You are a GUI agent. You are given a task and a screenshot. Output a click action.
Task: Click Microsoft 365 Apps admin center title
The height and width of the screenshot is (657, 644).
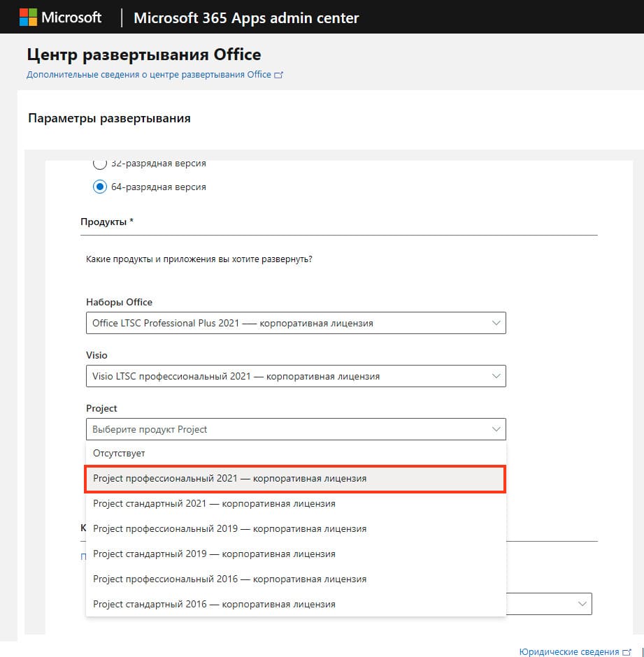(246, 18)
